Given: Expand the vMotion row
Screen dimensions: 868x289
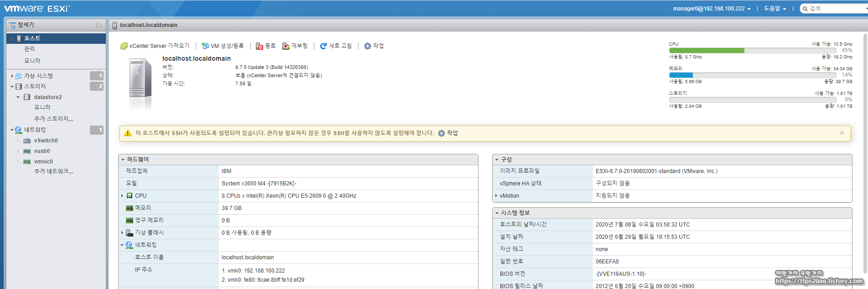Looking at the screenshot, I should click(x=496, y=196).
